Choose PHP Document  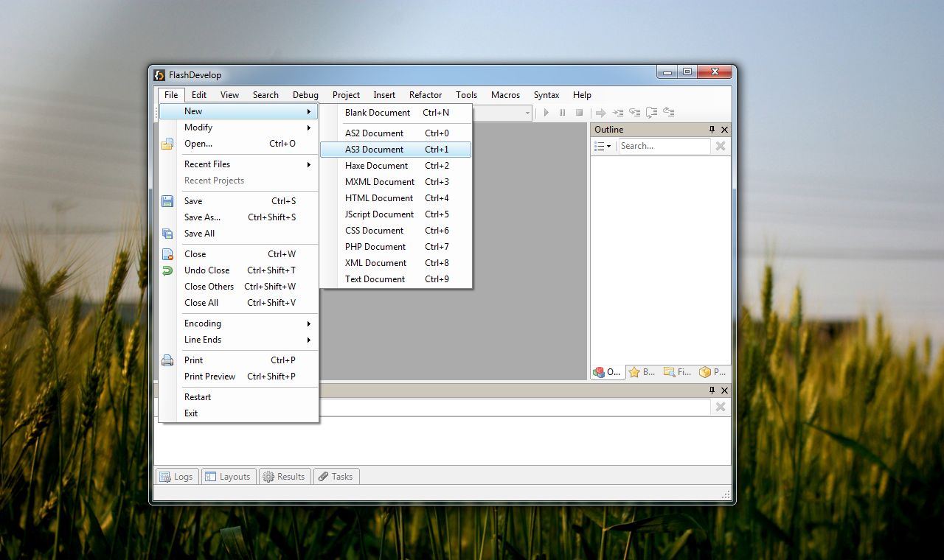(x=395, y=247)
